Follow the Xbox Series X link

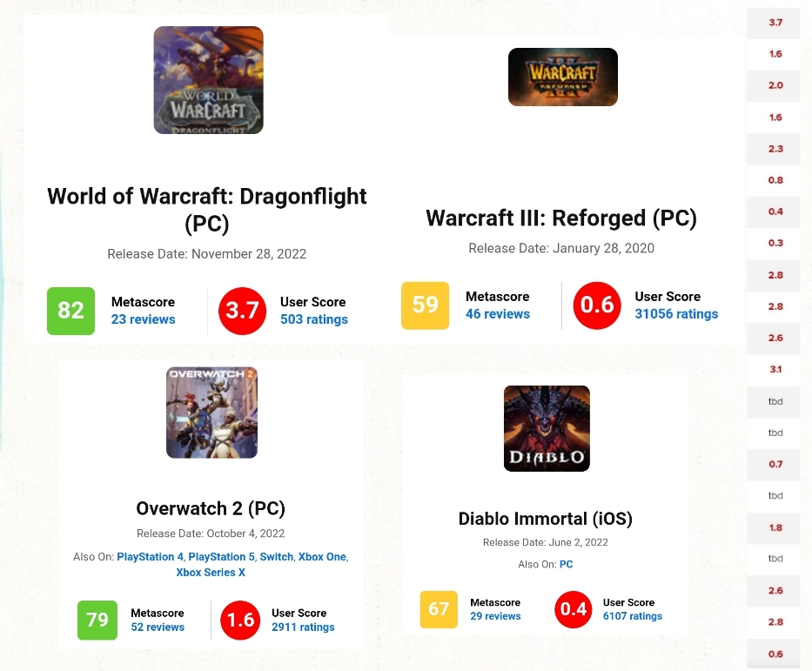click(211, 572)
